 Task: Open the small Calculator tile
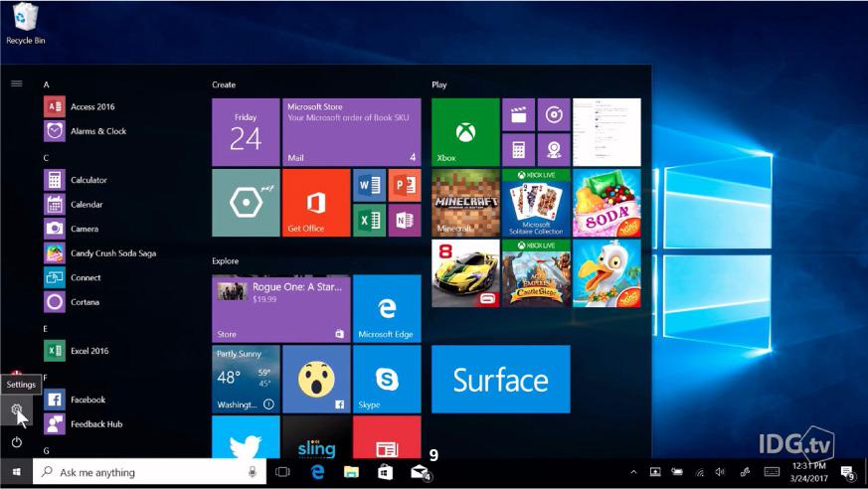click(519, 150)
